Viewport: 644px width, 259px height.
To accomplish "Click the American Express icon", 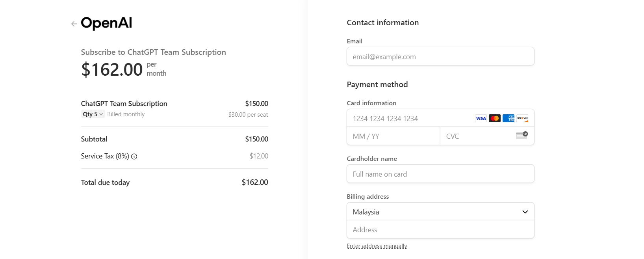I will 509,118.
